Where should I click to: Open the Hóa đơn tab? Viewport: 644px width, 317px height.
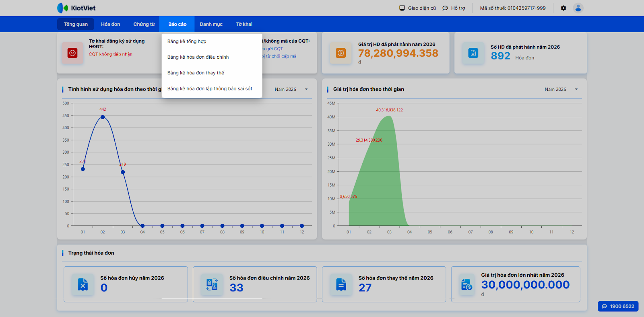coord(110,24)
